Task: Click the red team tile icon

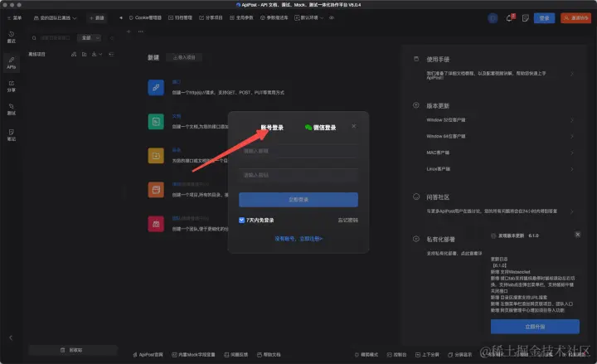Action: pos(156,224)
